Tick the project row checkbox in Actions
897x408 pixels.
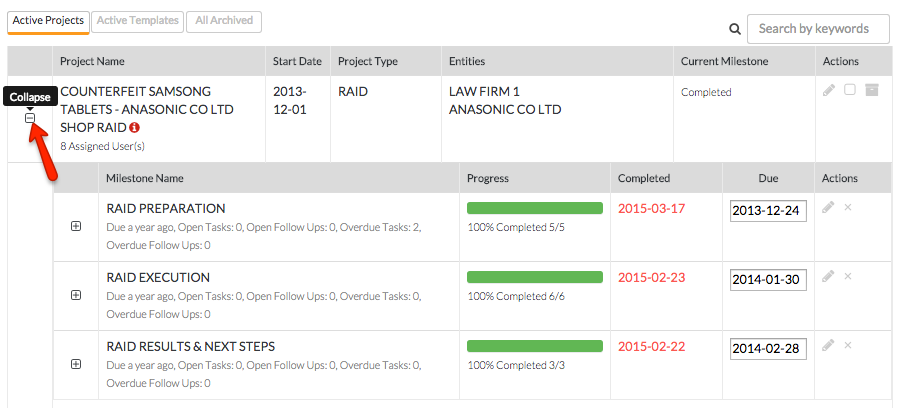[x=850, y=90]
